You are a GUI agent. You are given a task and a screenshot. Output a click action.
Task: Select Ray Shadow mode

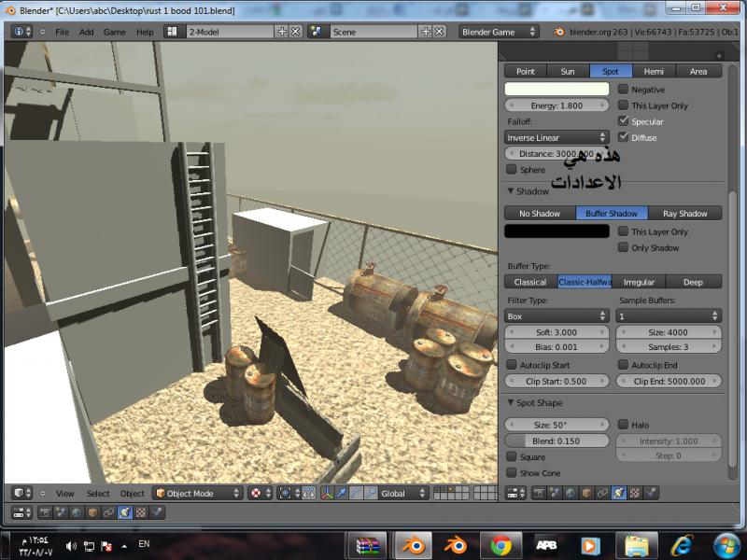[x=685, y=214]
